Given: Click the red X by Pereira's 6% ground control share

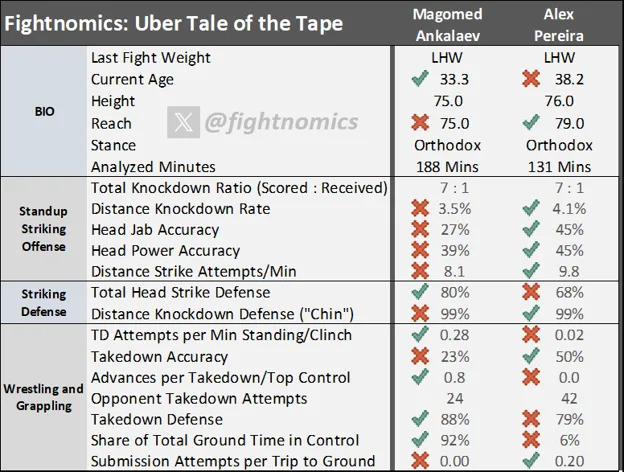Looking at the screenshot, I should tap(518, 440).
